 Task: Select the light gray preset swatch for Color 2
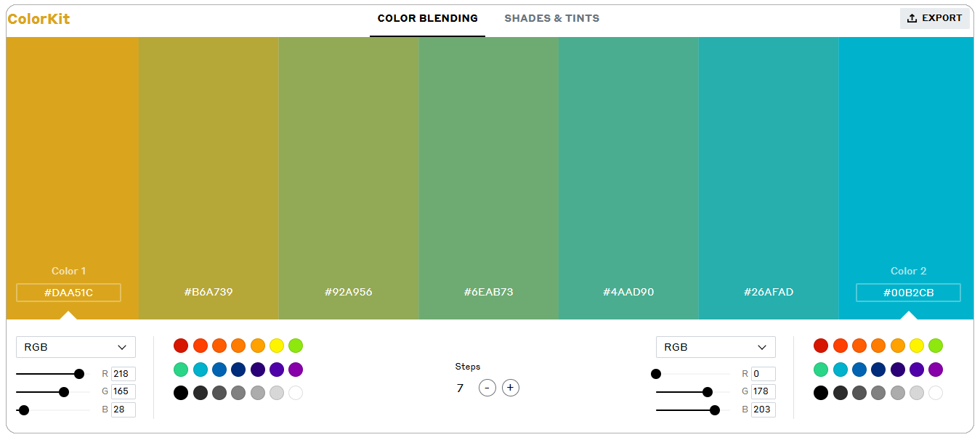coord(916,393)
